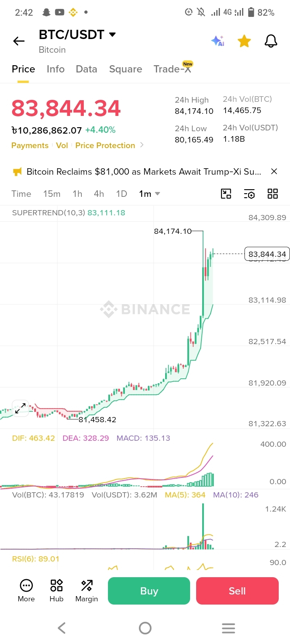The width and height of the screenshot is (290, 644).
Task: Tap the green Buy button
Action: point(149,591)
